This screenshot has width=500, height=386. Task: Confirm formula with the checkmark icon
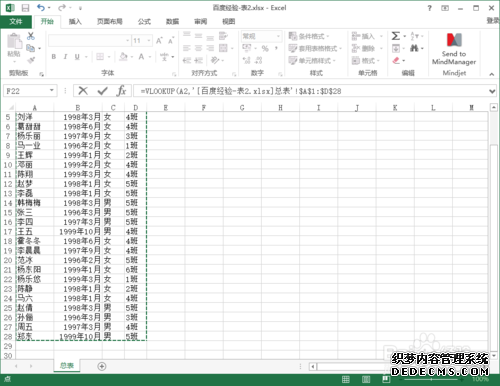(103, 91)
